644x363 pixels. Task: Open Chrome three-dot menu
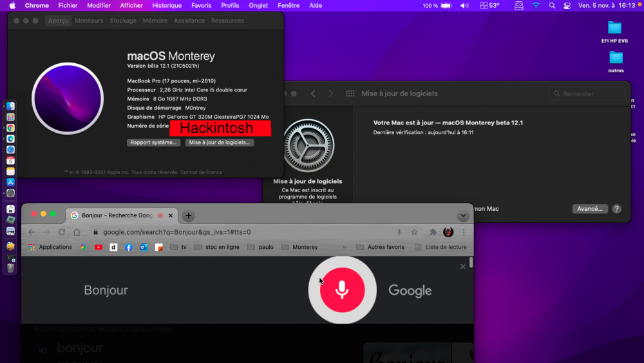click(x=464, y=232)
